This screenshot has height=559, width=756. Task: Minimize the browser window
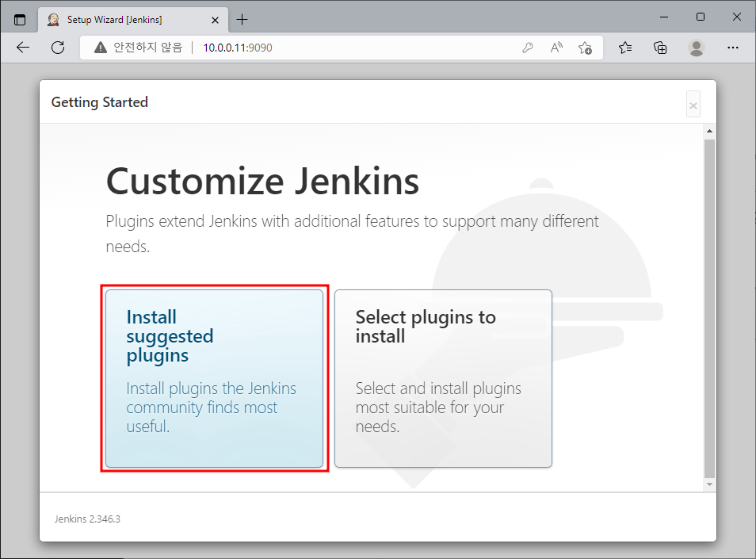coord(664,17)
